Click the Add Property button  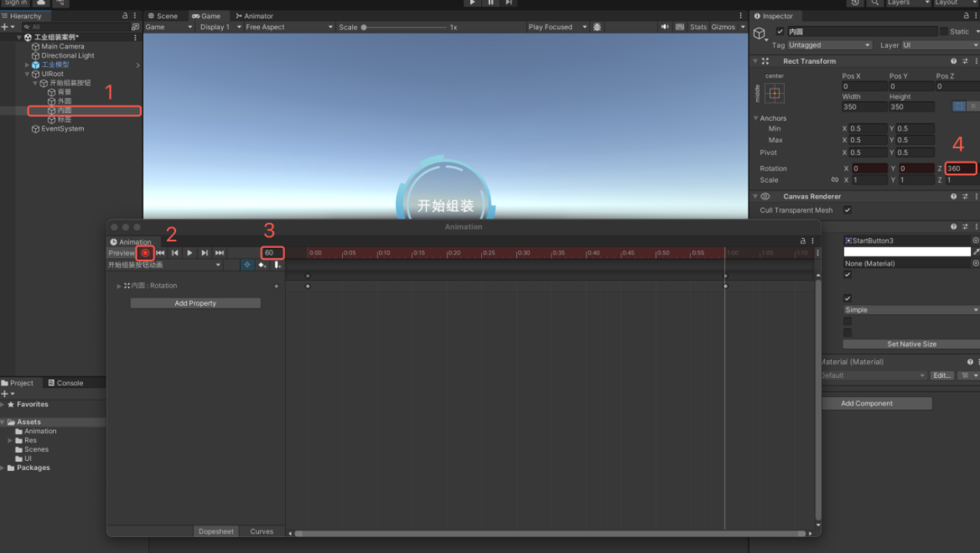(195, 303)
